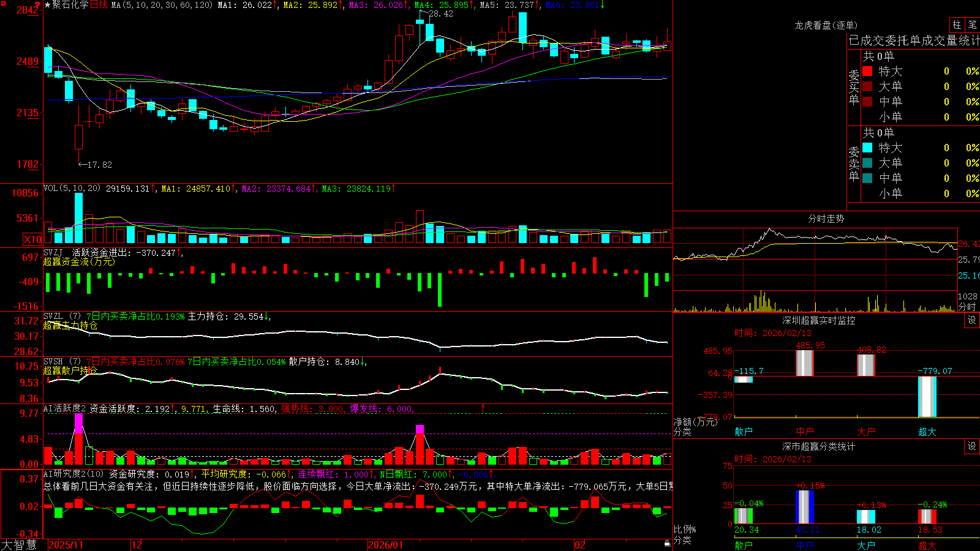Screen dimensions: 980x551
Task: Click the red square icon at top-left corner
Action: click(3, 3)
